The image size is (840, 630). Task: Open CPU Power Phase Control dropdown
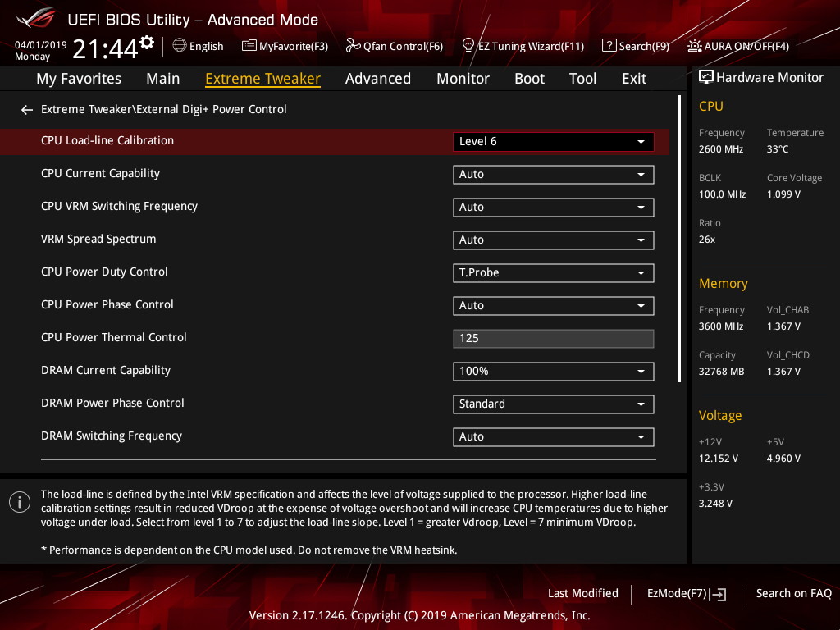[554, 305]
